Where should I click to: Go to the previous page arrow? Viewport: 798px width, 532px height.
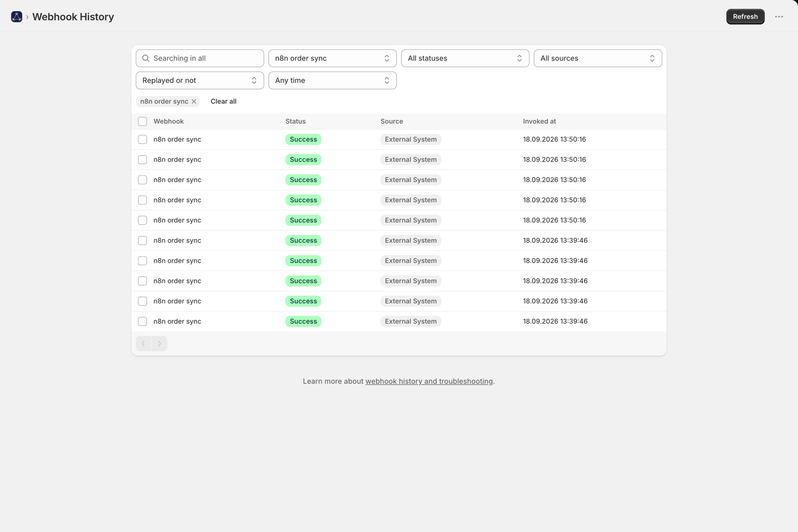[x=143, y=344]
